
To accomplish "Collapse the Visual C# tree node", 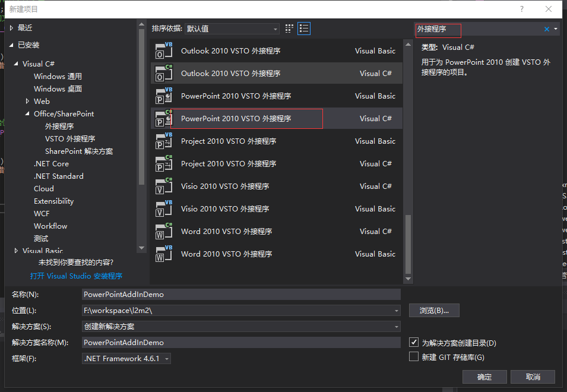I will pyautogui.click(x=16, y=64).
